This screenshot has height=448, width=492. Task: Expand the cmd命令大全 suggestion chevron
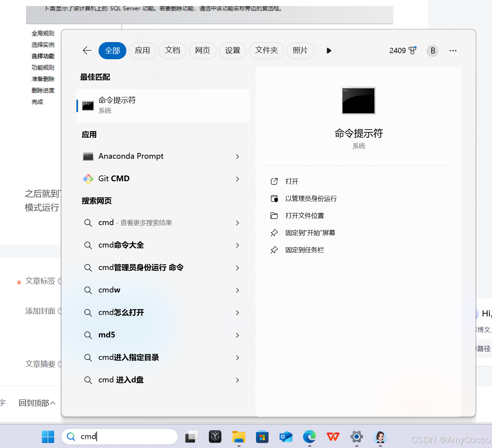pyautogui.click(x=237, y=245)
